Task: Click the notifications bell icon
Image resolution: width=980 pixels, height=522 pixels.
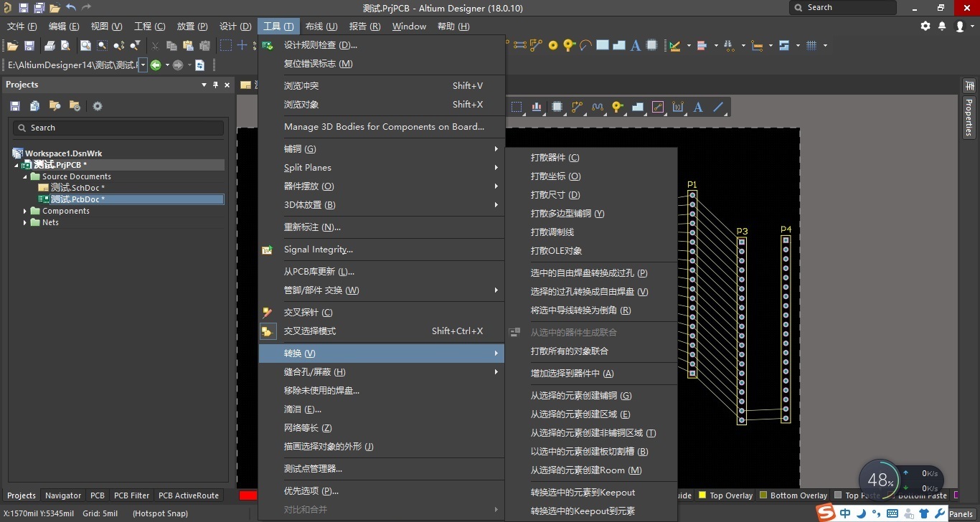Action: click(943, 27)
